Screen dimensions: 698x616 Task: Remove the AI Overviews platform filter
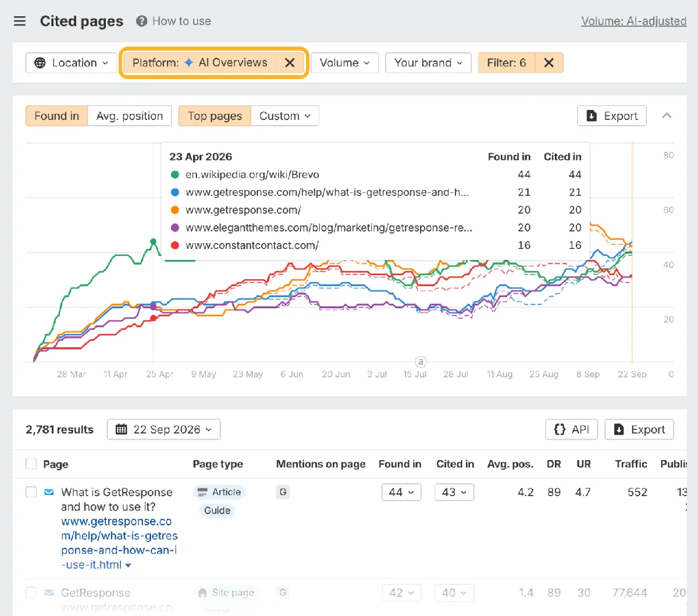click(x=290, y=63)
